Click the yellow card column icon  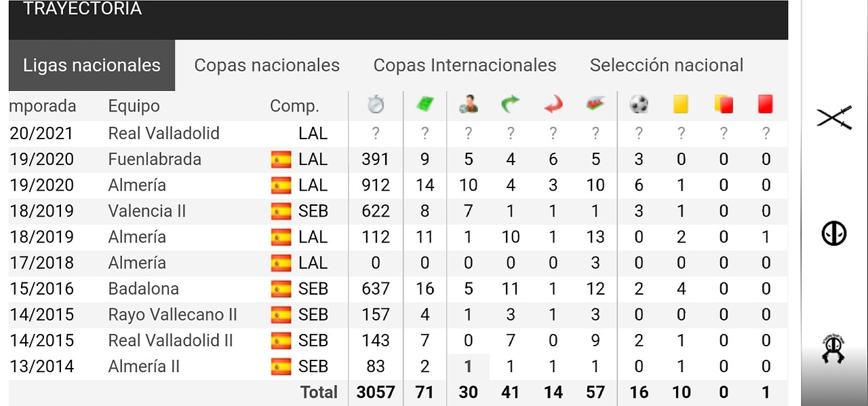(x=681, y=105)
